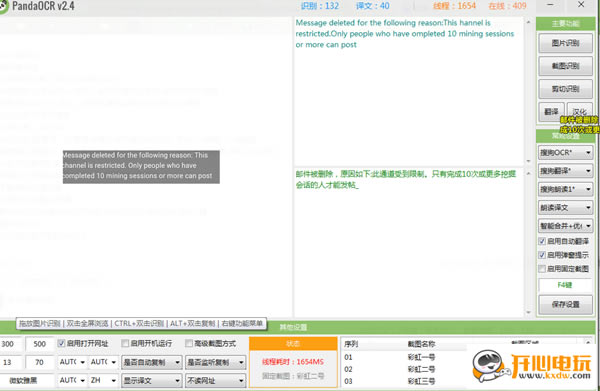
Task: Click the 固定截图: 彩虹二号 status text
Action: pos(293,376)
